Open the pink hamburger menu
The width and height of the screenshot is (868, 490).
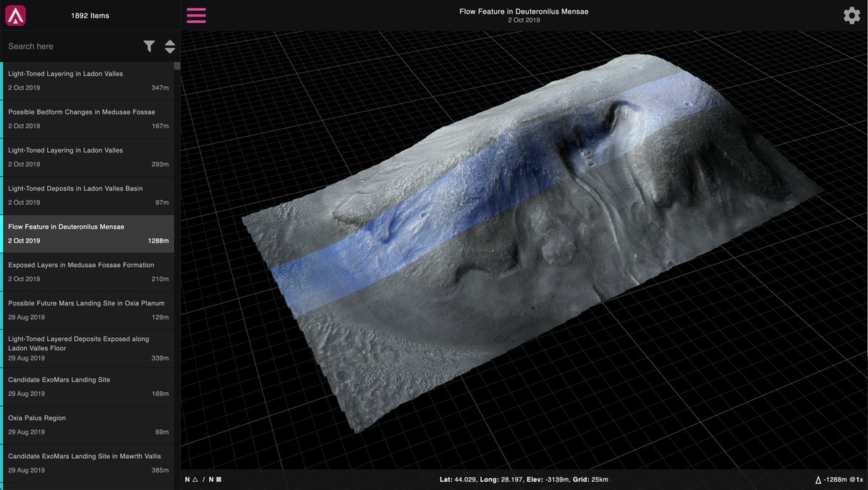[x=196, y=15]
